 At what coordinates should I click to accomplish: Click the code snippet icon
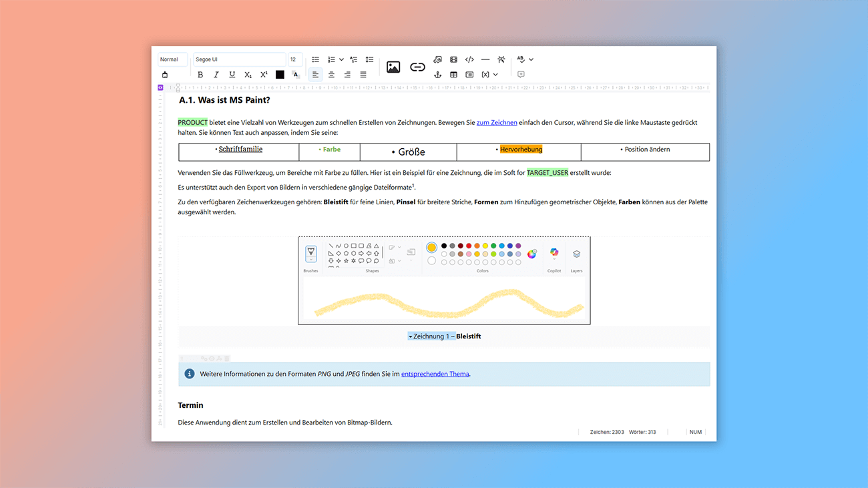point(469,59)
